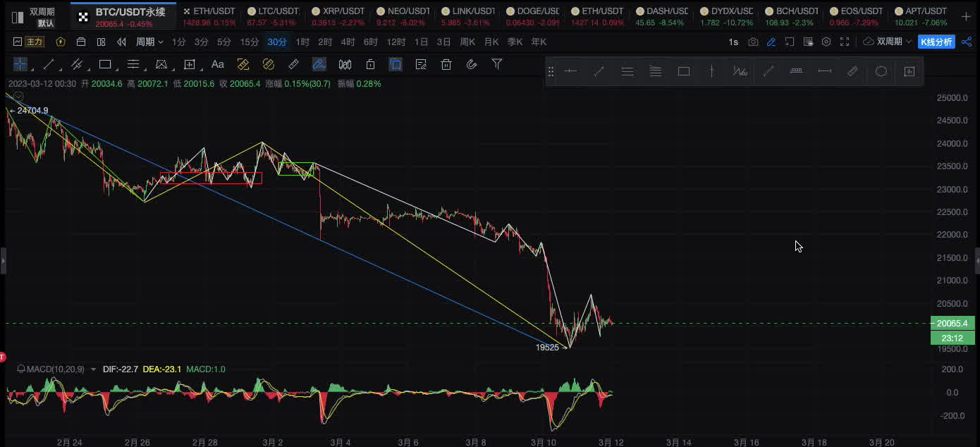Screen dimensions: 980x447
Task: Click the funnel filter icon
Action: point(497,65)
